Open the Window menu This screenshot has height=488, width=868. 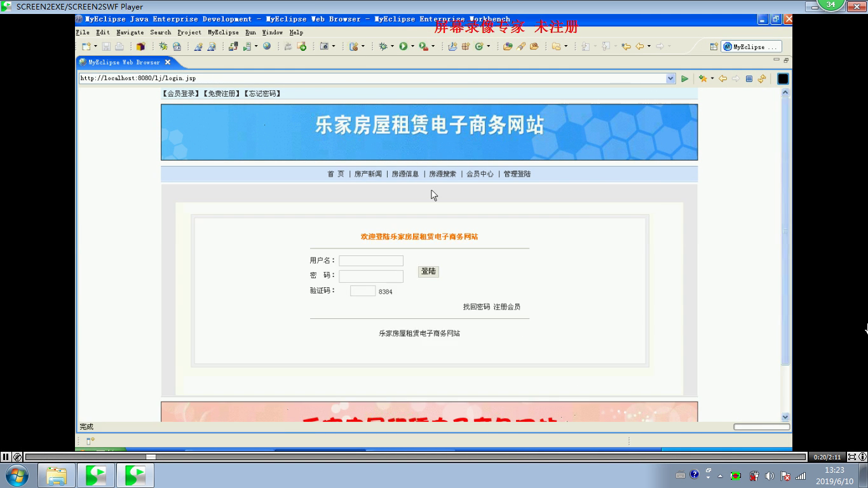[x=273, y=32]
